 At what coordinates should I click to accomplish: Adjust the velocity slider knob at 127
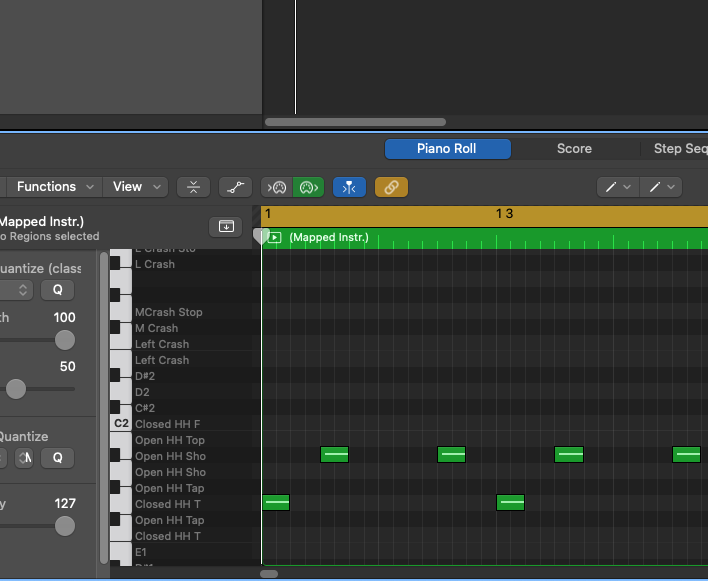(x=65, y=526)
